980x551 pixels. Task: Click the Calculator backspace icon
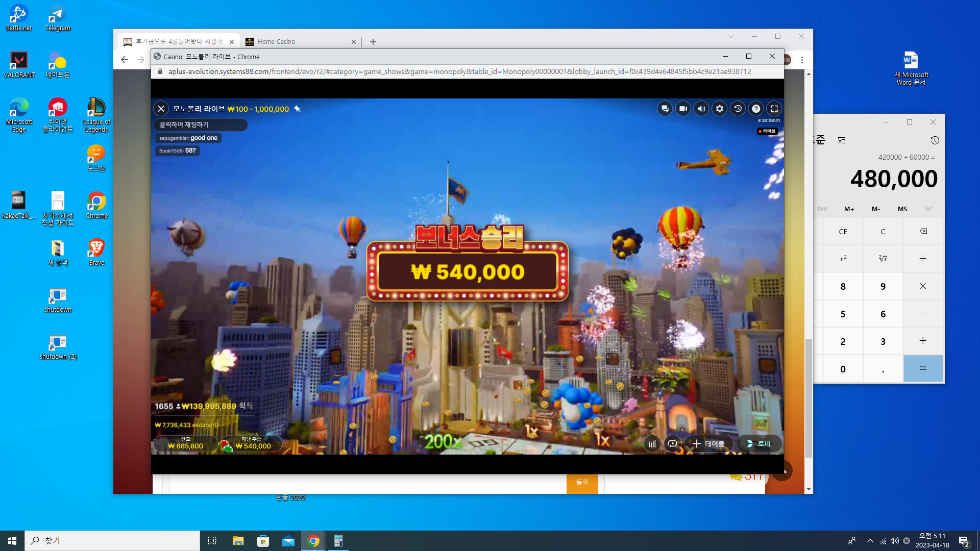pyautogui.click(x=923, y=232)
